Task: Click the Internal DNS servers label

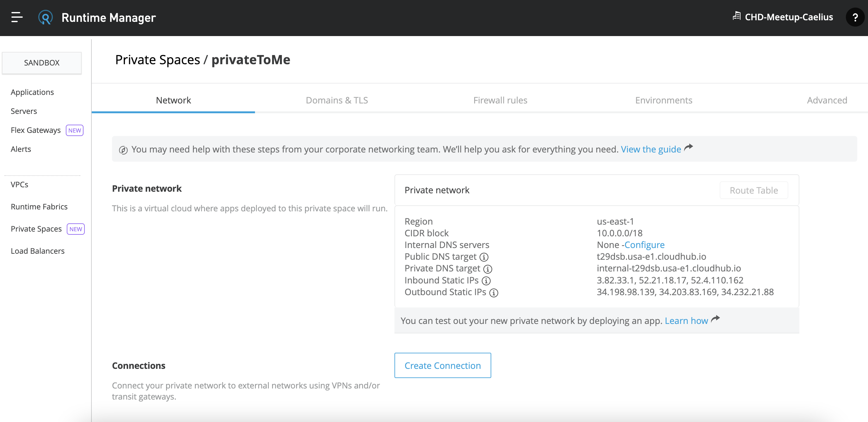Action: pyautogui.click(x=447, y=245)
